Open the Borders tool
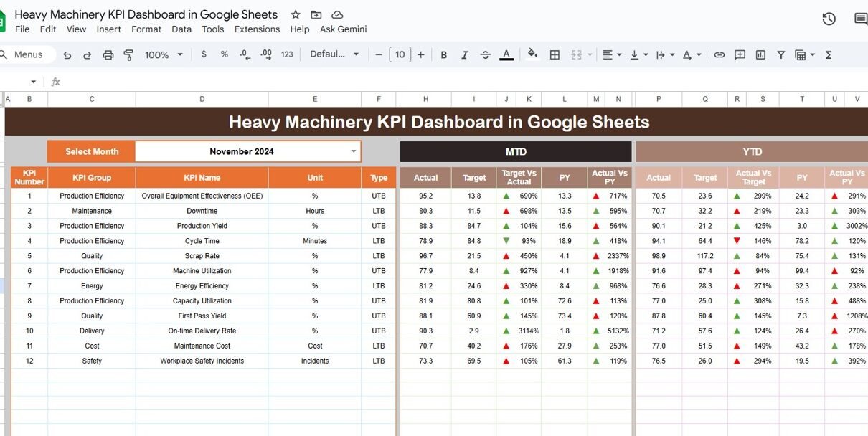The image size is (868, 436). point(555,55)
